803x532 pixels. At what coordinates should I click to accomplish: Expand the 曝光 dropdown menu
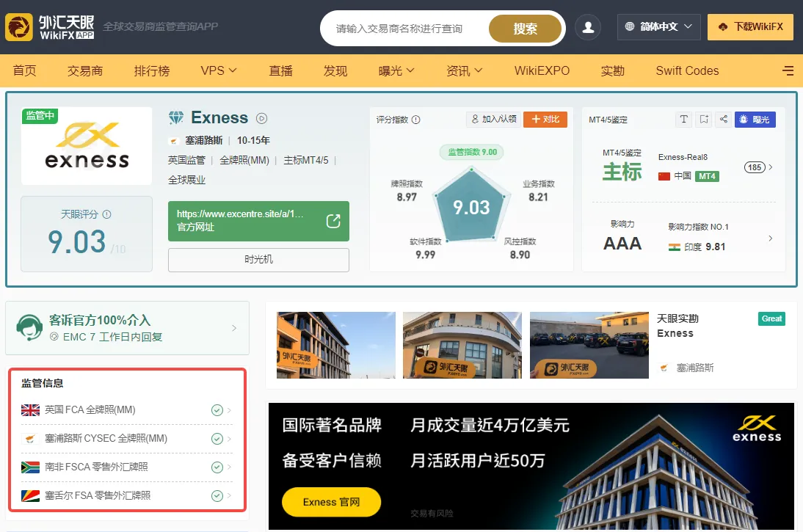(x=396, y=70)
